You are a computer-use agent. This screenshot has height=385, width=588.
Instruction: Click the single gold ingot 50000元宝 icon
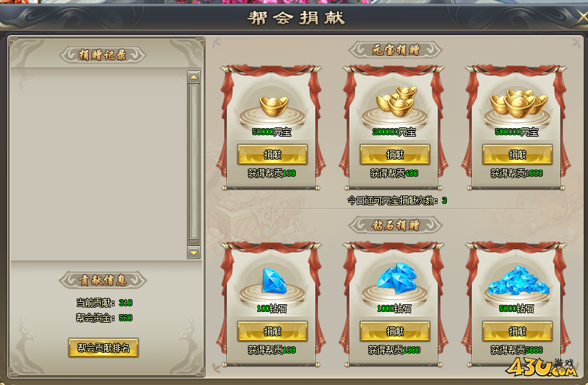274,106
